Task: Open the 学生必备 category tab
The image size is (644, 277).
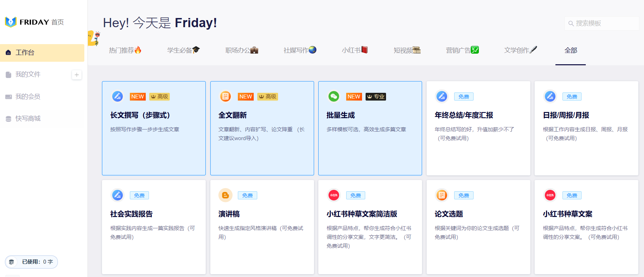Action: [183, 50]
